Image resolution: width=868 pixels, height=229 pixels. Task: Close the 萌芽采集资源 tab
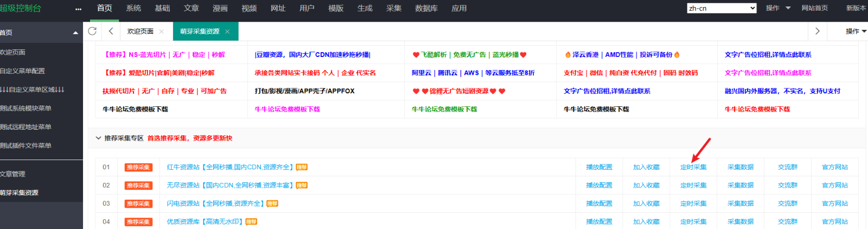(227, 31)
